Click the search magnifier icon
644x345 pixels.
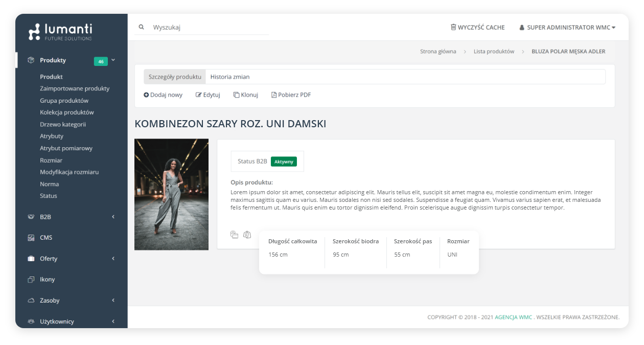(142, 27)
